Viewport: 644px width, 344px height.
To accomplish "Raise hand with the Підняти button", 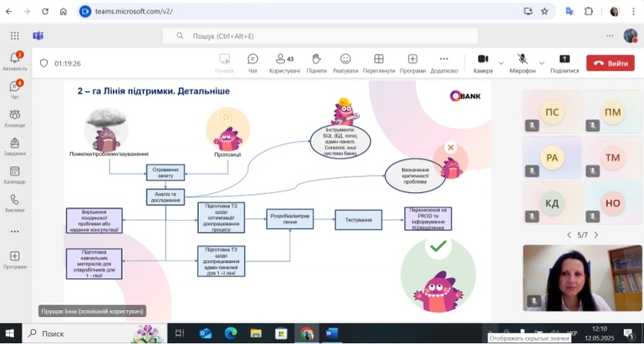I will (316, 62).
